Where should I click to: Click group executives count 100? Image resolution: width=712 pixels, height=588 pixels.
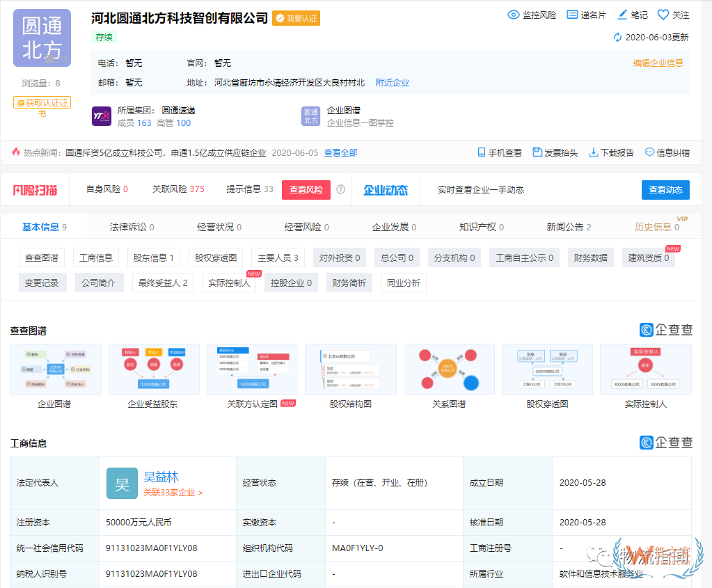(184, 123)
